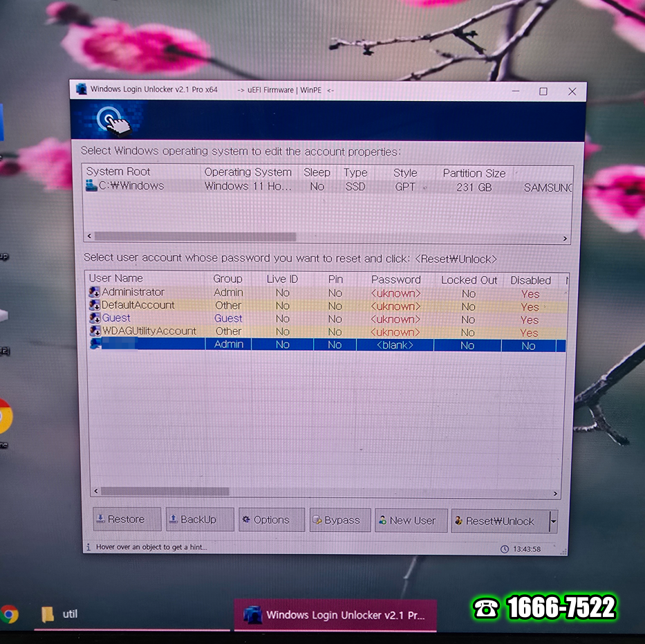The width and height of the screenshot is (645, 644).
Task: Click the <uknown> password cell for Guest
Action: (395, 320)
